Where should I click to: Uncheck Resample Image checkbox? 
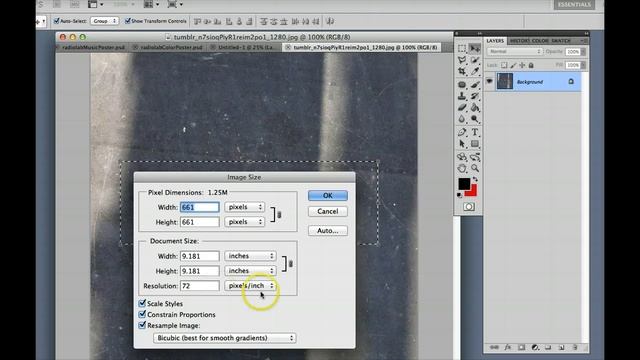point(142,325)
